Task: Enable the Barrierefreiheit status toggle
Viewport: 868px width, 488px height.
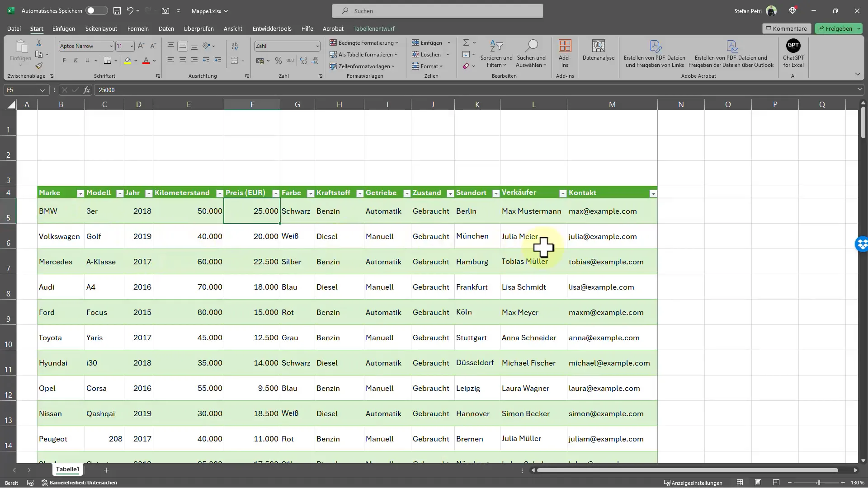Action: [84, 483]
